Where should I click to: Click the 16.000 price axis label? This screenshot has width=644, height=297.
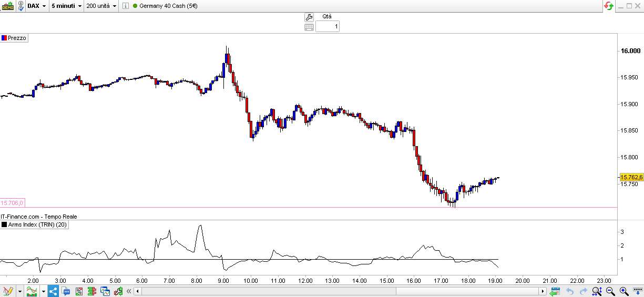(630, 51)
